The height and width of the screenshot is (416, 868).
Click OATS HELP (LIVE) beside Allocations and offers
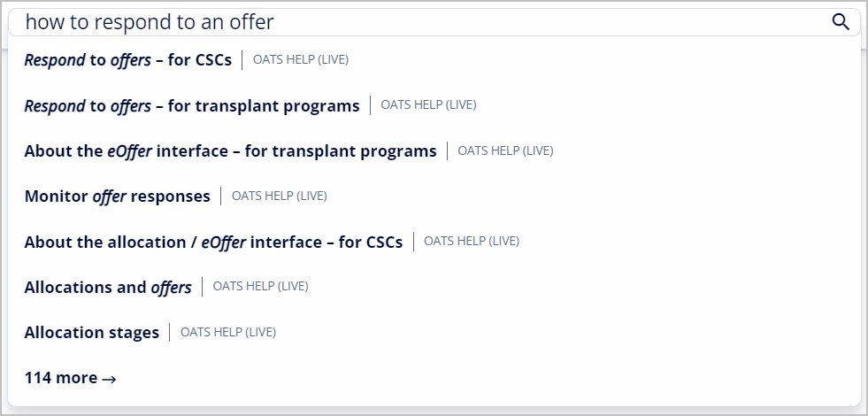pyautogui.click(x=260, y=286)
